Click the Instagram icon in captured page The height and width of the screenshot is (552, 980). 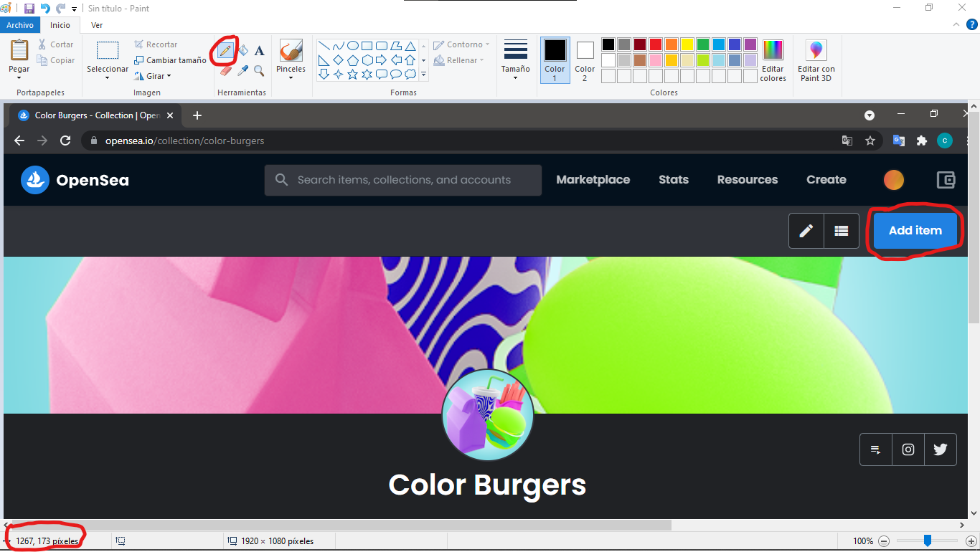pyautogui.click(x=908, y=449)
